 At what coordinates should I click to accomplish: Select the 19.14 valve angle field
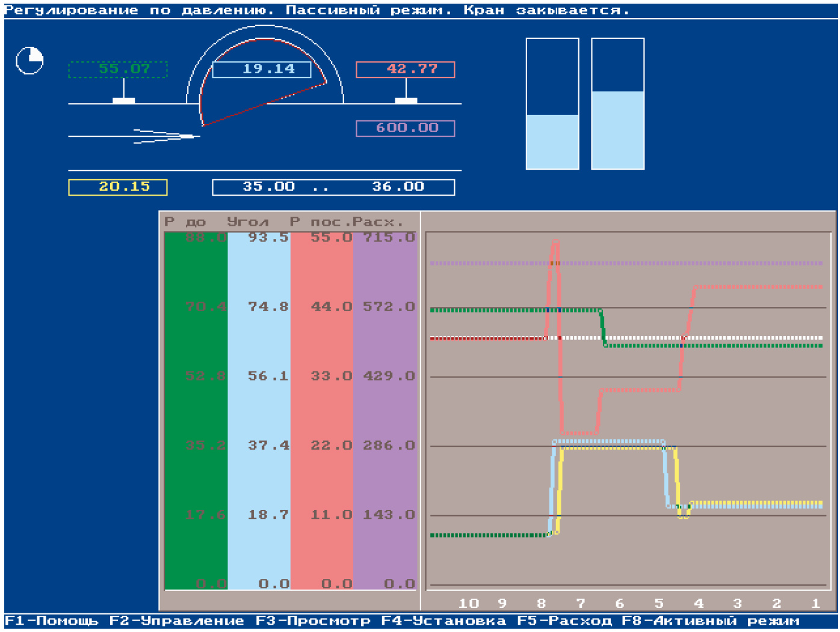[x=262, y=69]
